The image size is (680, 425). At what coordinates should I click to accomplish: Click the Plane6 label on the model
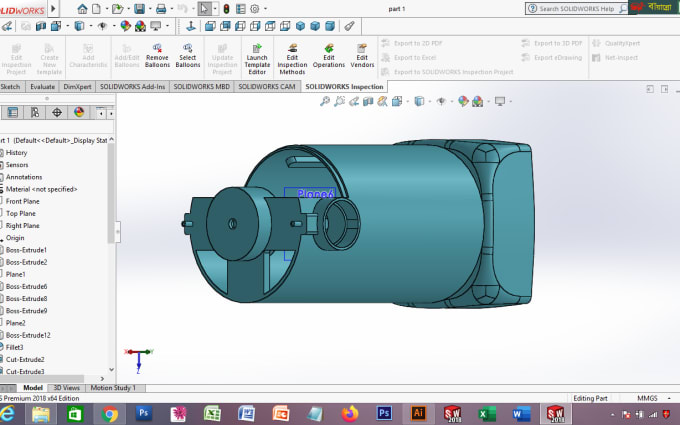[315, 194]
